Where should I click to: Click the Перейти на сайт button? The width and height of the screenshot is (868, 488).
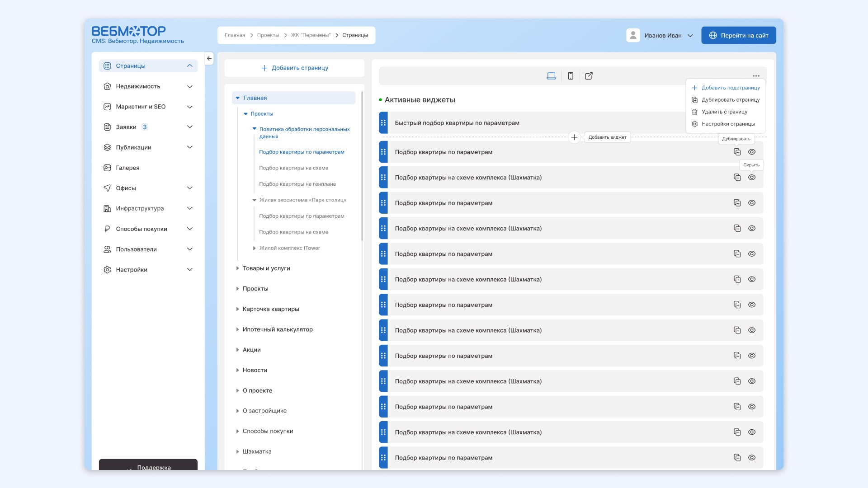[738, 35]
